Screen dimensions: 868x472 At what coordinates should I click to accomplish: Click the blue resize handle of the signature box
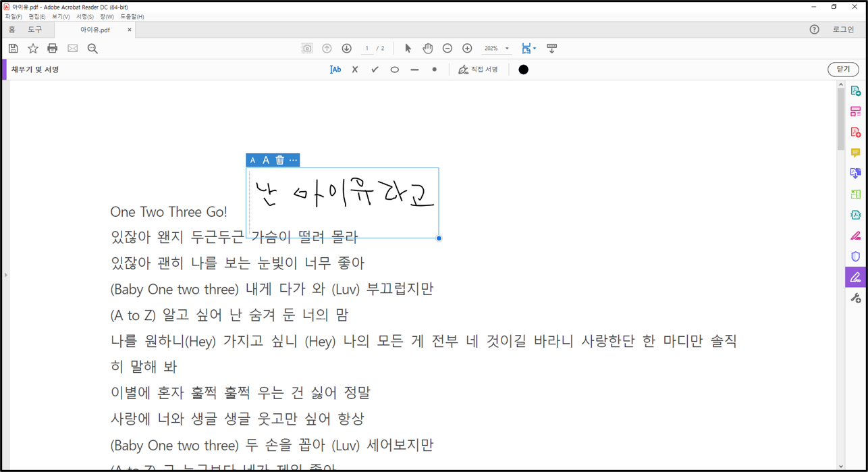tap(439, 238)
